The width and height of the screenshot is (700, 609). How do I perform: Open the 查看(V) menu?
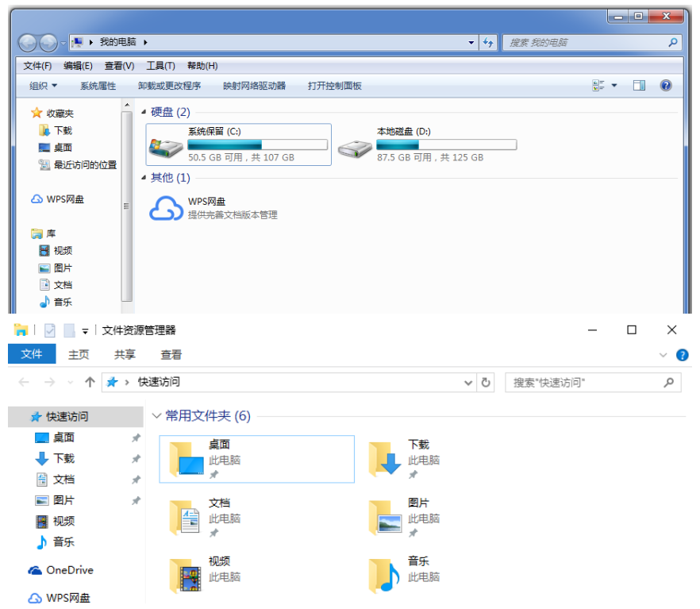click(x=119, y=66)
